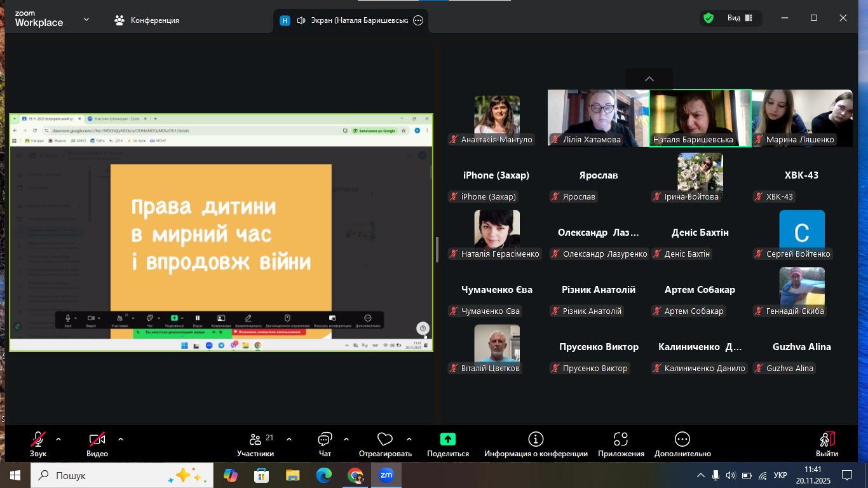Open the Приложения apps icon

pos(621,444)
